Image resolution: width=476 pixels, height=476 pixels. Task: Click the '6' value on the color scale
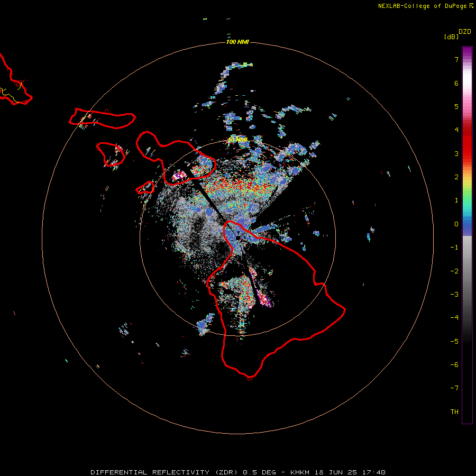point(456,83)
